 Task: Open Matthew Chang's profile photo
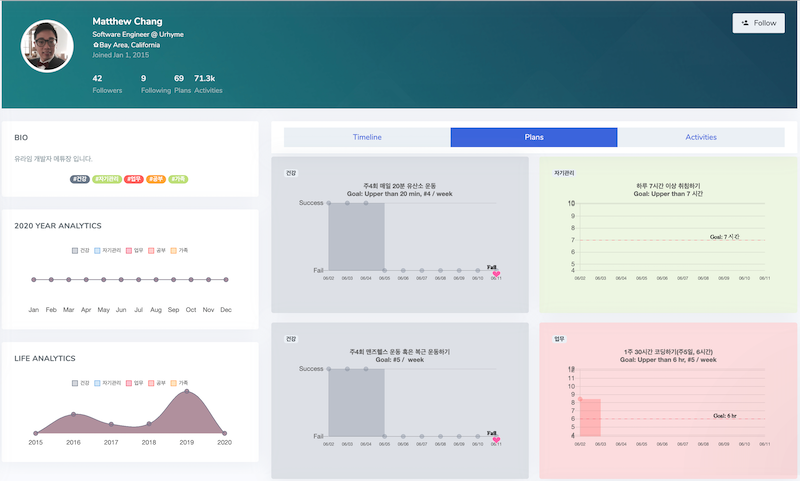coord(47,46)
